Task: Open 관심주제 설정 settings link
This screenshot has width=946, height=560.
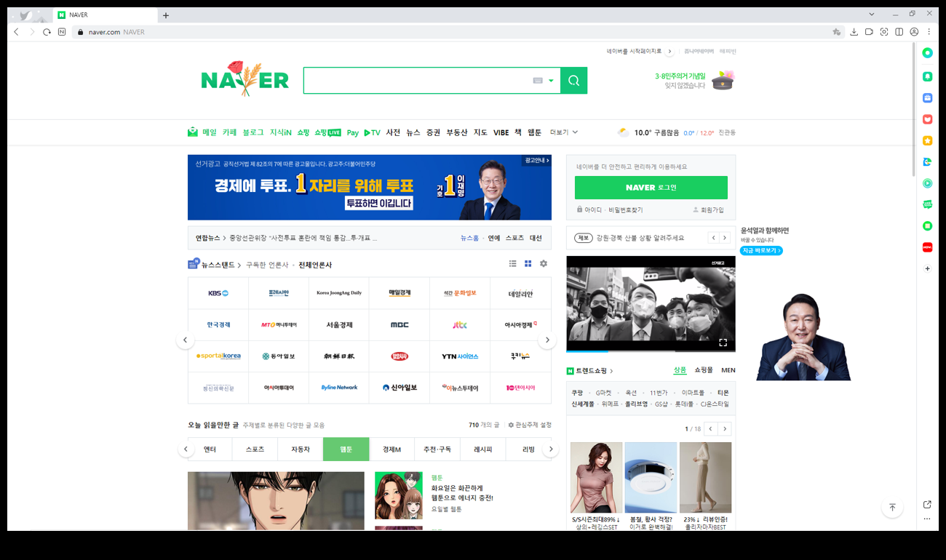Action: point(530,425)
